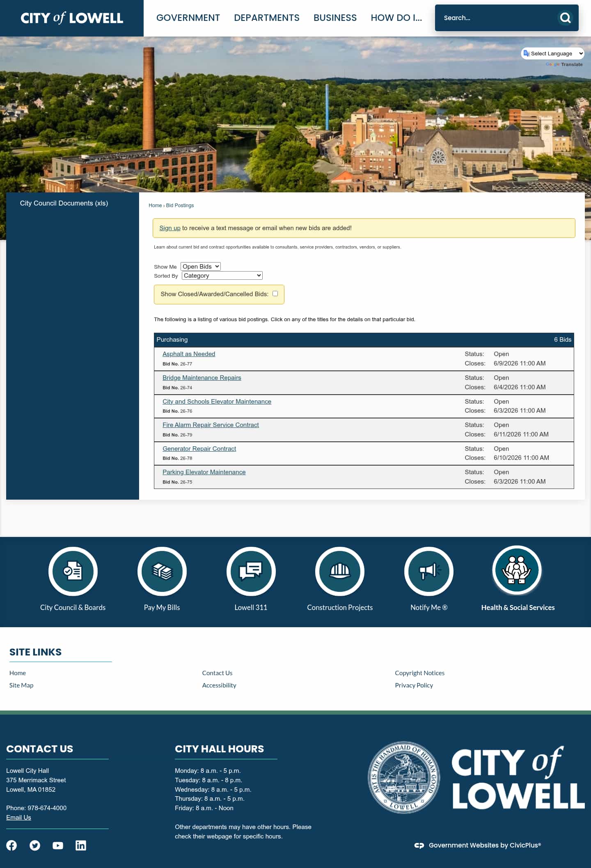
Task: Visit the YouTube channel icon
Action: 58,845
